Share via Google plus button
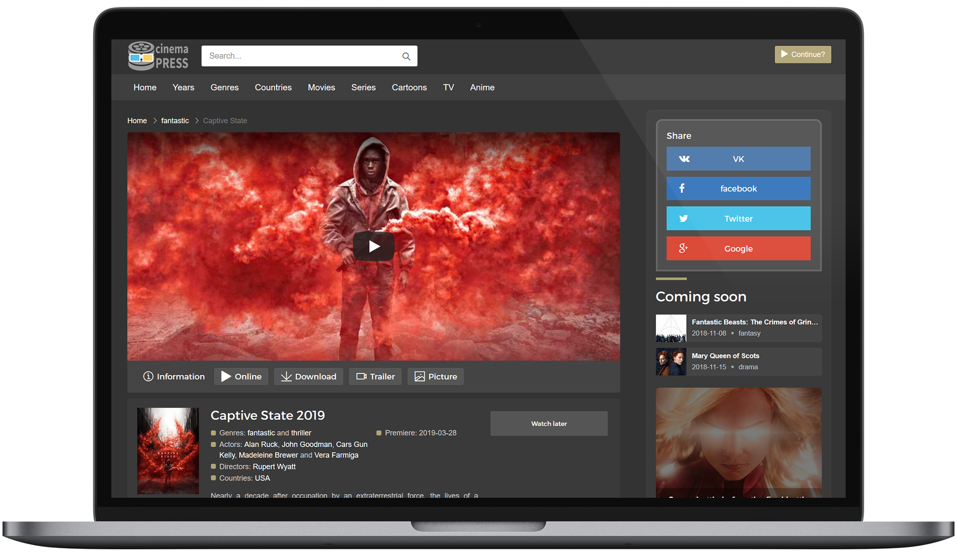Image resolution: width=957 pixels, height=560 pixels. [x=738, y=249]
